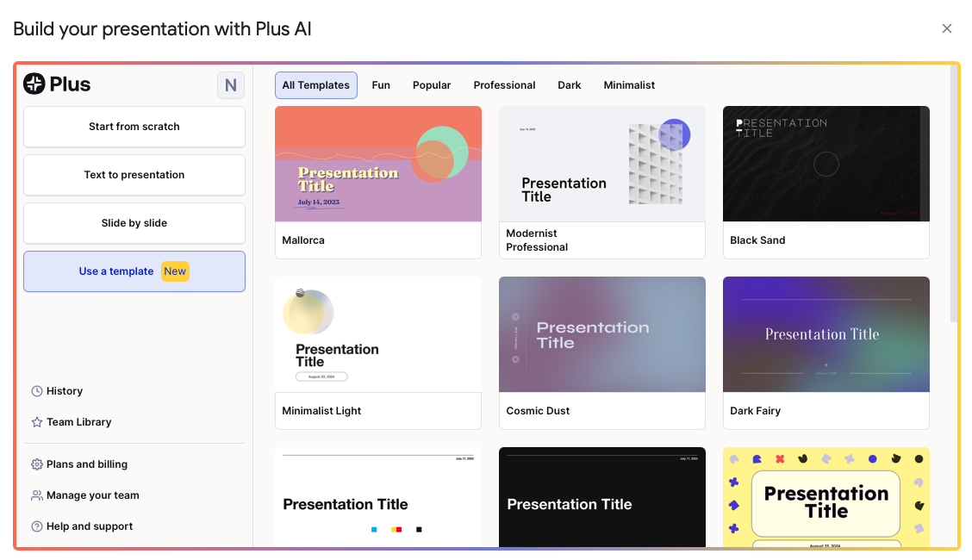The height and width of the screenshot is (560, 972).
Task: Select the Black Sand template thumbnail
Action: [x=826, y=164]
